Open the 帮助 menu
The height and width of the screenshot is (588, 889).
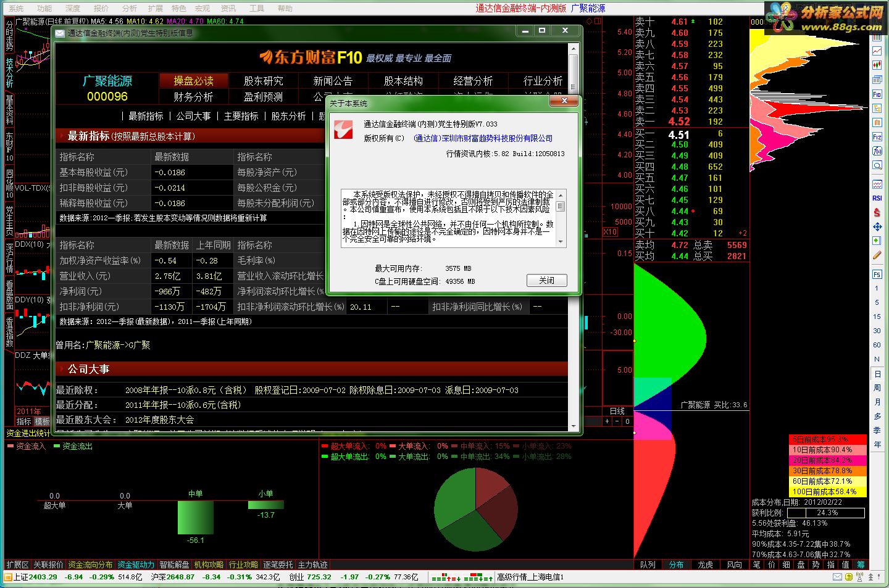(x=285, y=9)
